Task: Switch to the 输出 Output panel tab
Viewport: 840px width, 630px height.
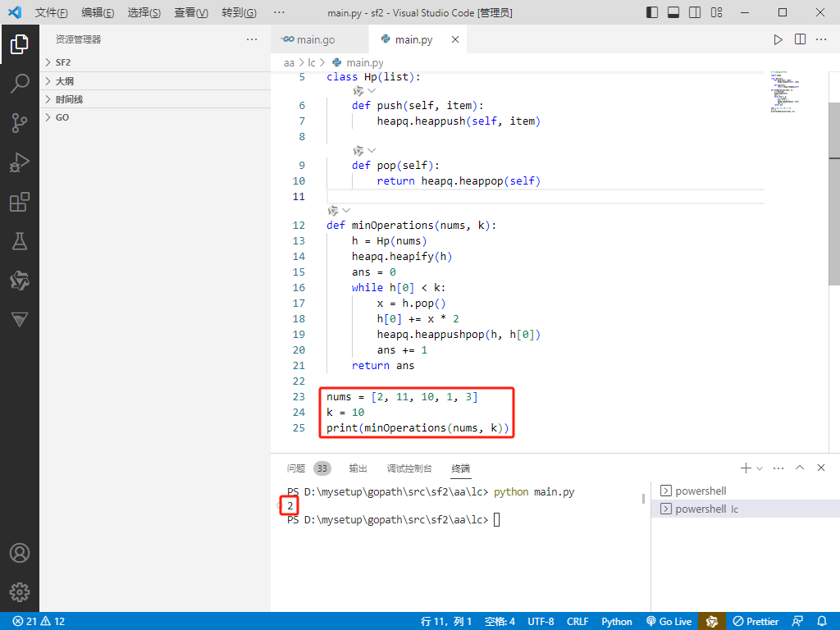Action: (x=358, y=468)
